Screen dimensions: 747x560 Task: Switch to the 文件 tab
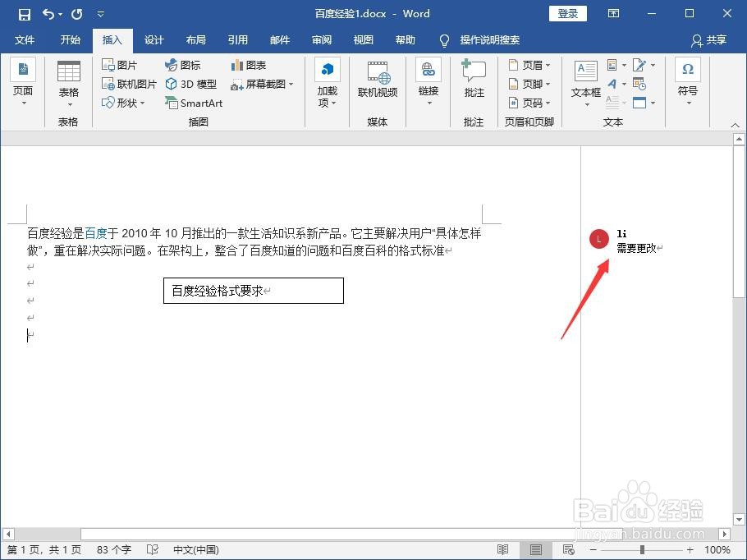coord(25,40)
